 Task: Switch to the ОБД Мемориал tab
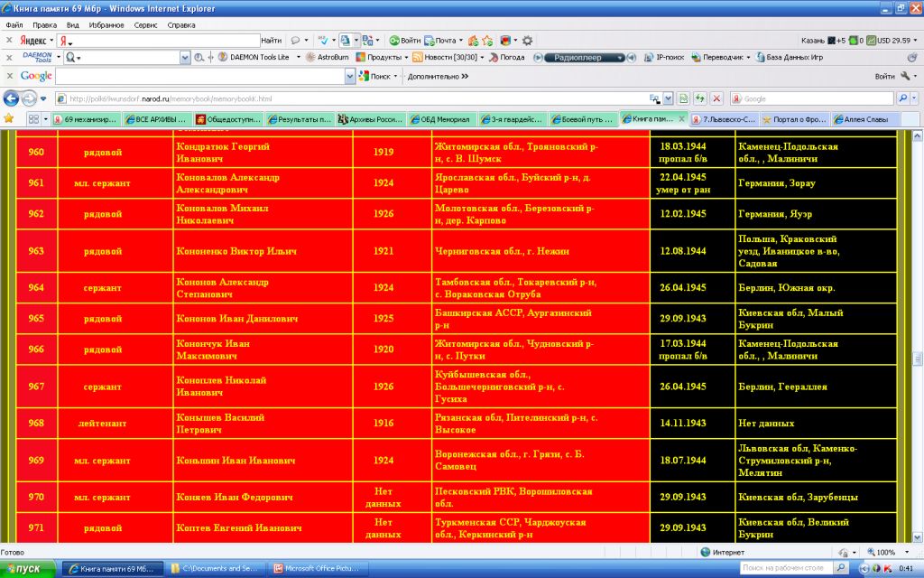444,118
